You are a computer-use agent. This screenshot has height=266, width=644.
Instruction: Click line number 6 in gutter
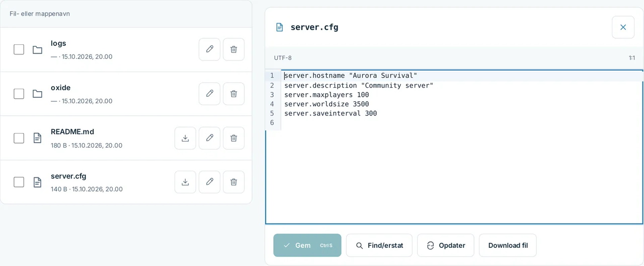(272, 123)
